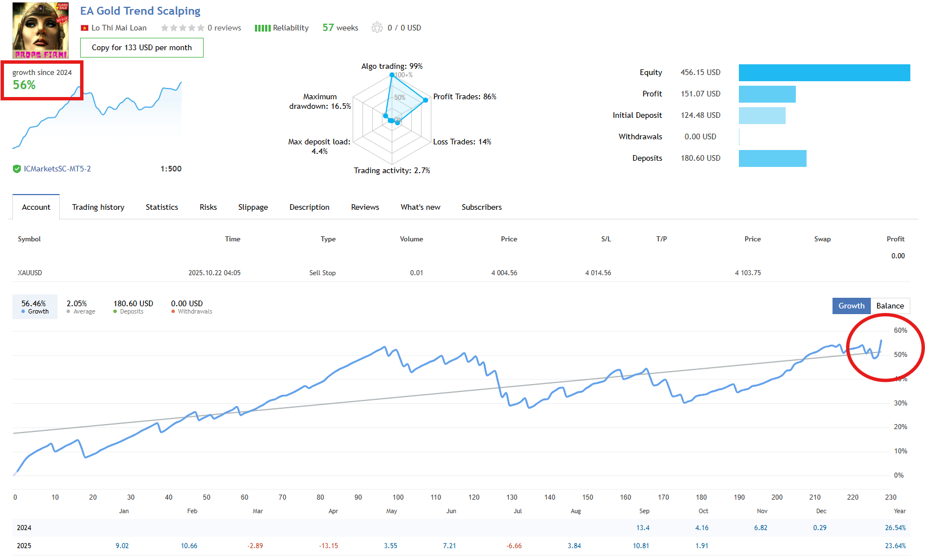Switch chart to Balance view
This screenshot has width=925, height=560.
pyautogui.click(x=889, y=306)
